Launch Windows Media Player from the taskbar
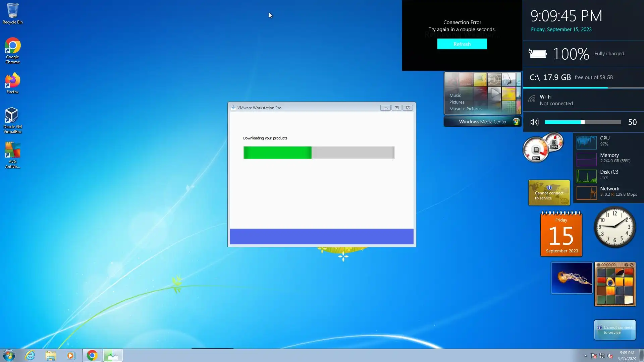Image resolution: width=644 pixels, height=362 pixels. (71, 355)
